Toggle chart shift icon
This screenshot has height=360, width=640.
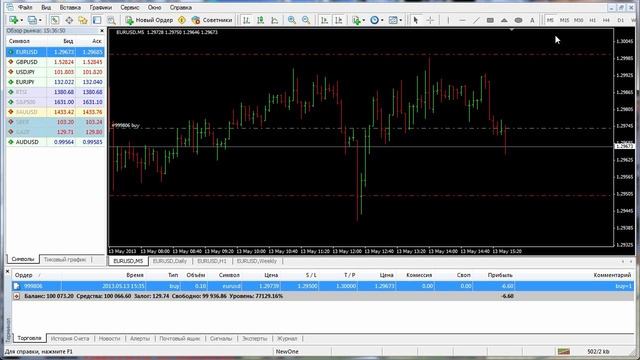tap(338, 20)
